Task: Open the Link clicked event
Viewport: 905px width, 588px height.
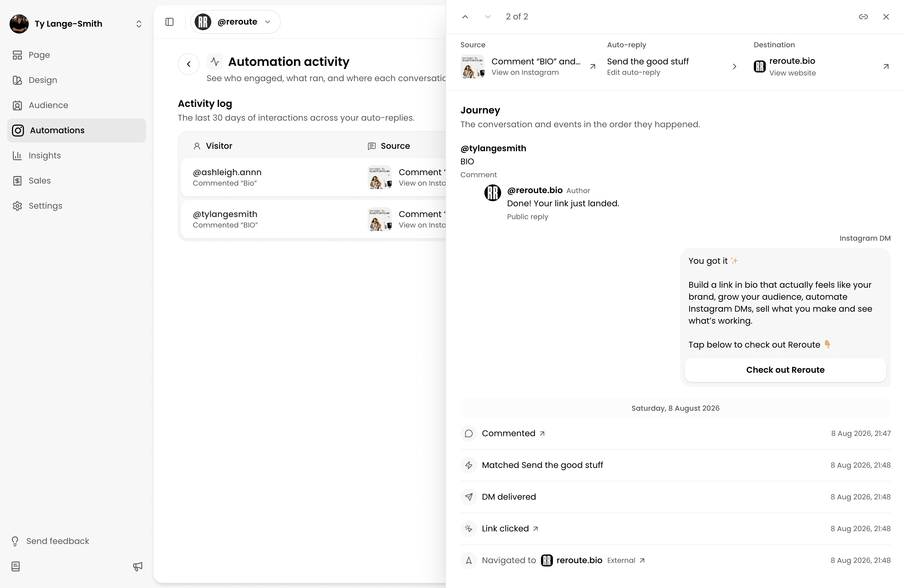Action: [510, 529]
